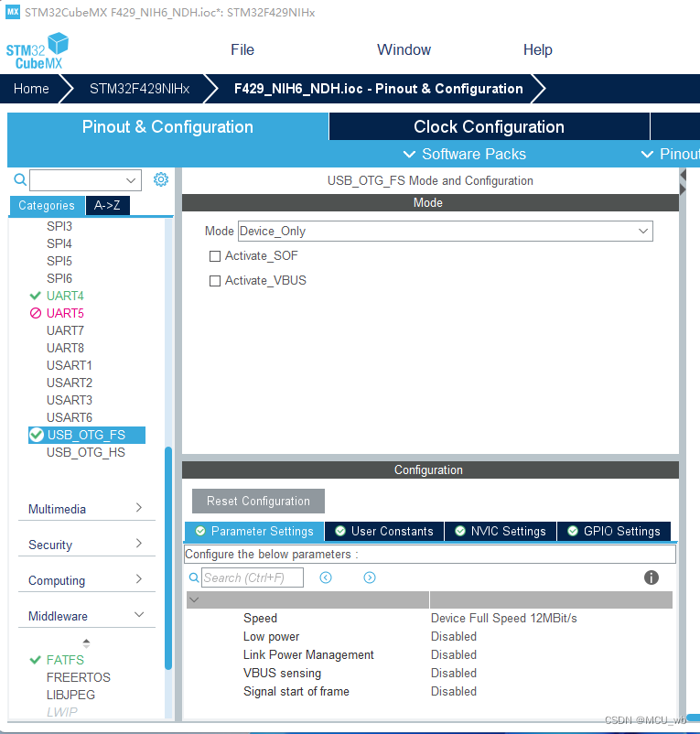700x734 pixels.
Task: Select USART3 in peripheral list
Action: 70,400
